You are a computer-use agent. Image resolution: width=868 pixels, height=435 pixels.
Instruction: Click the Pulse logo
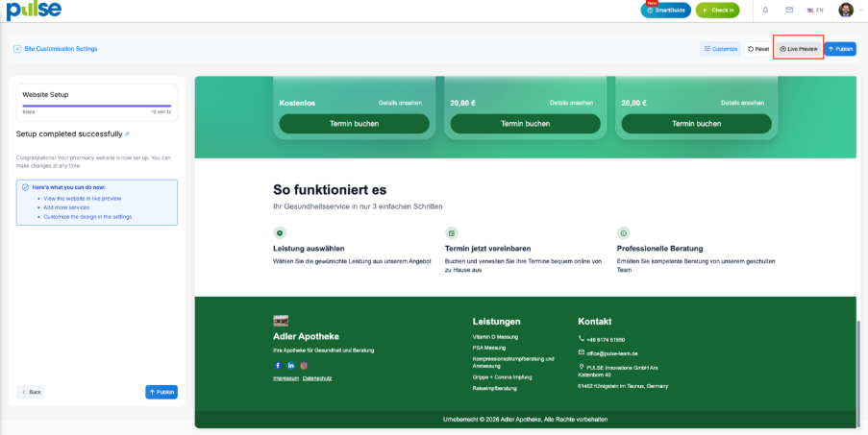34,11
